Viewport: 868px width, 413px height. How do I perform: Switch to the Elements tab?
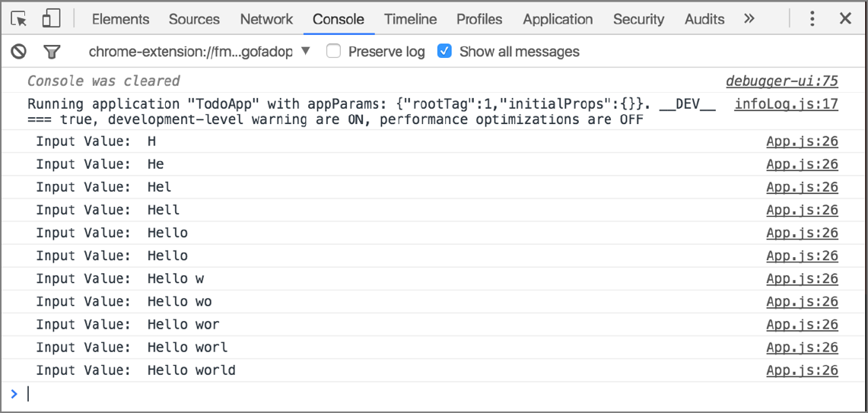coord(120,19)
